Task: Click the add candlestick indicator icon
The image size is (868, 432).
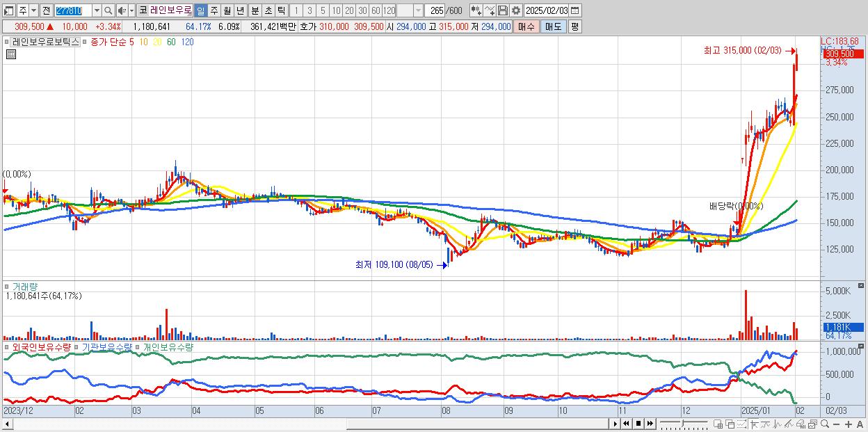Action: tap(476, 10)
